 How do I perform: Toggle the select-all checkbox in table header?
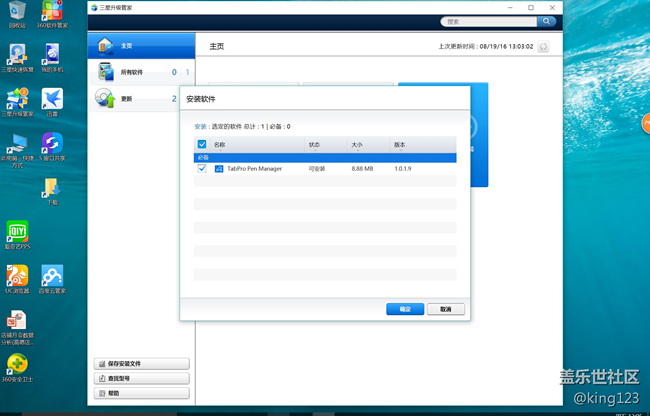pos(202,144)
